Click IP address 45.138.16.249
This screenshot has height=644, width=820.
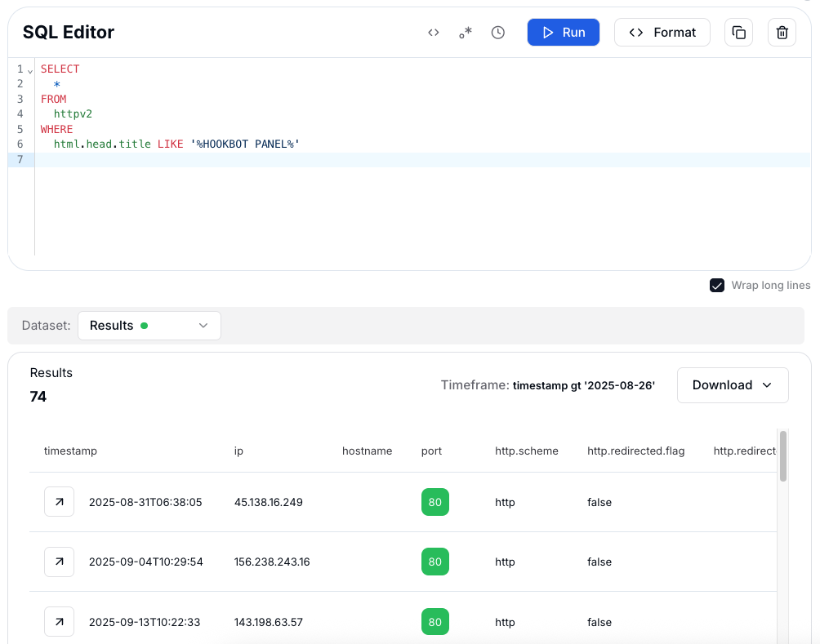(x=268, y=502)
